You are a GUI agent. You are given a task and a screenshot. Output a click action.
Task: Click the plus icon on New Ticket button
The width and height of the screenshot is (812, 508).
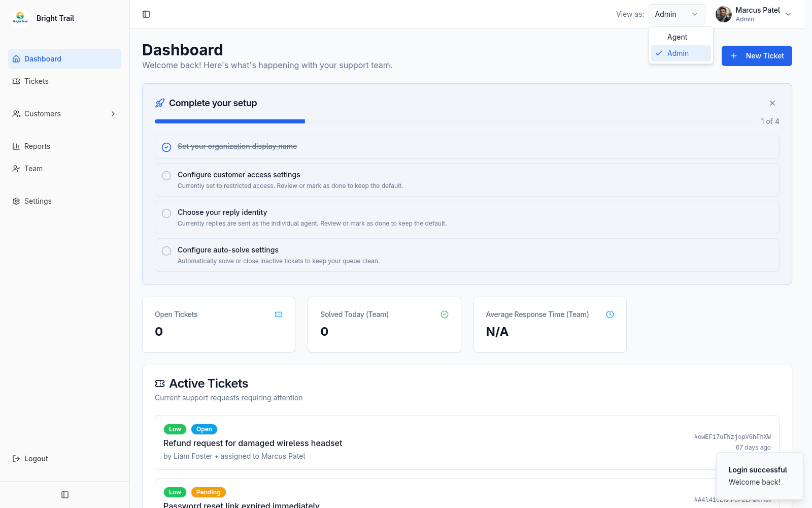734,56
